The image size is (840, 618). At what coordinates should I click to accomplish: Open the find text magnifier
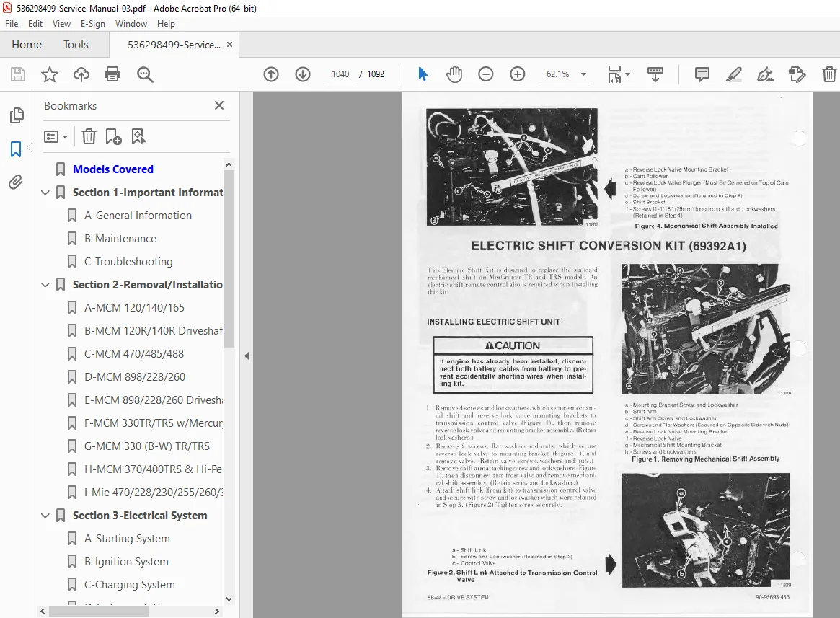[x=145, y=74]
